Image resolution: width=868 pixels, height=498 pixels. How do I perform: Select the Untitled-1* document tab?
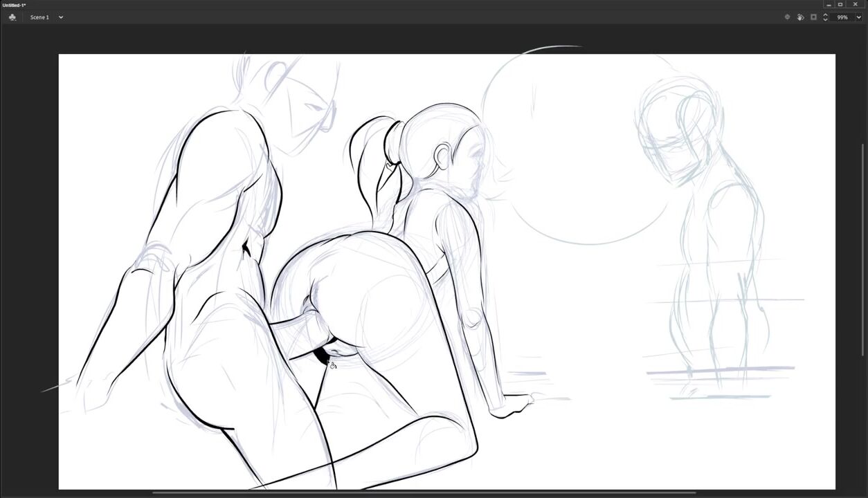(x=14, y=5)
